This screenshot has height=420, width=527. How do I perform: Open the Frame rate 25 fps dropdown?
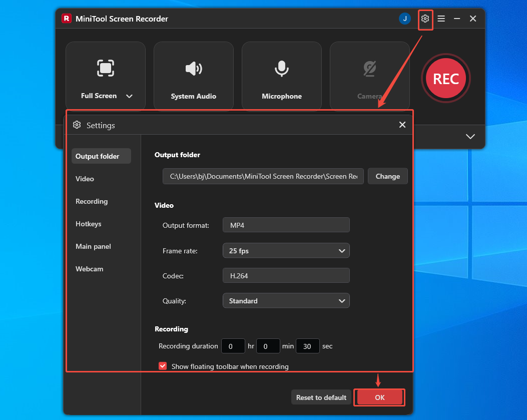pyautogui.click(x=286, y=250)
